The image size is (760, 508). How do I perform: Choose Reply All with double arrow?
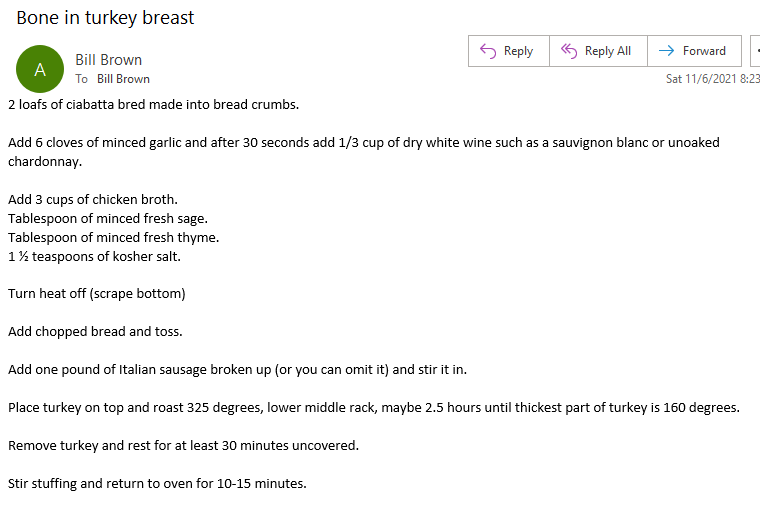point(598,51)
